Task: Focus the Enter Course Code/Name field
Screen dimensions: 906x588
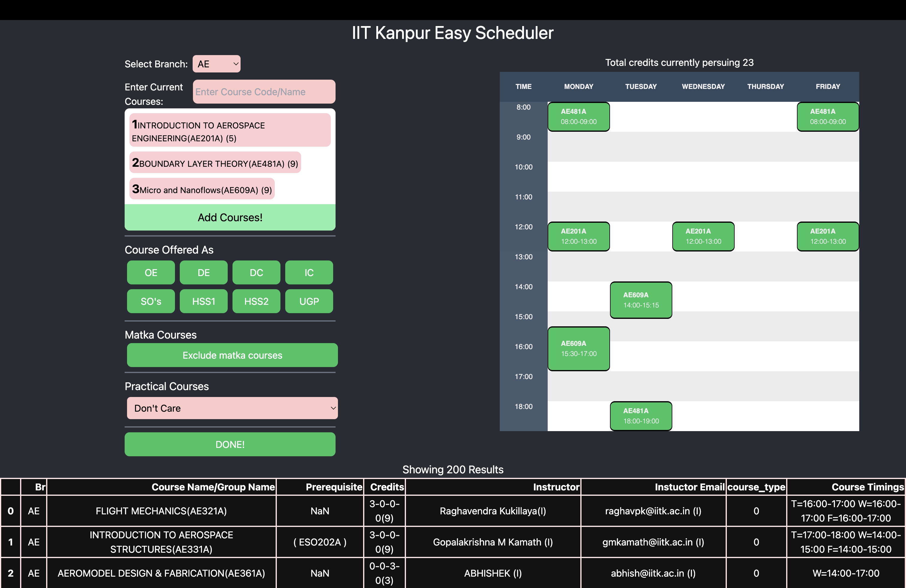Action: pyautogui.click(x=264, y=92)
